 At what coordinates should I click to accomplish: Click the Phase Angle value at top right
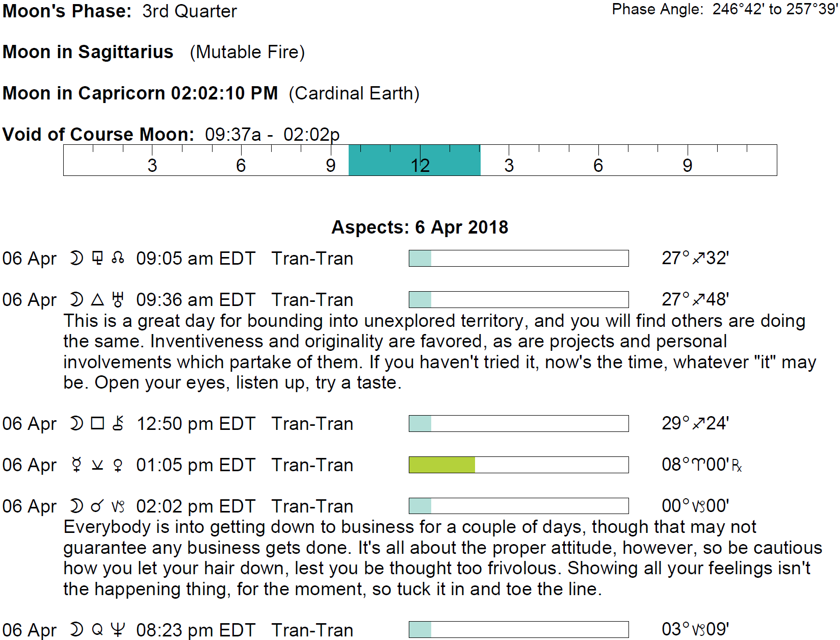tap(775, 9)
